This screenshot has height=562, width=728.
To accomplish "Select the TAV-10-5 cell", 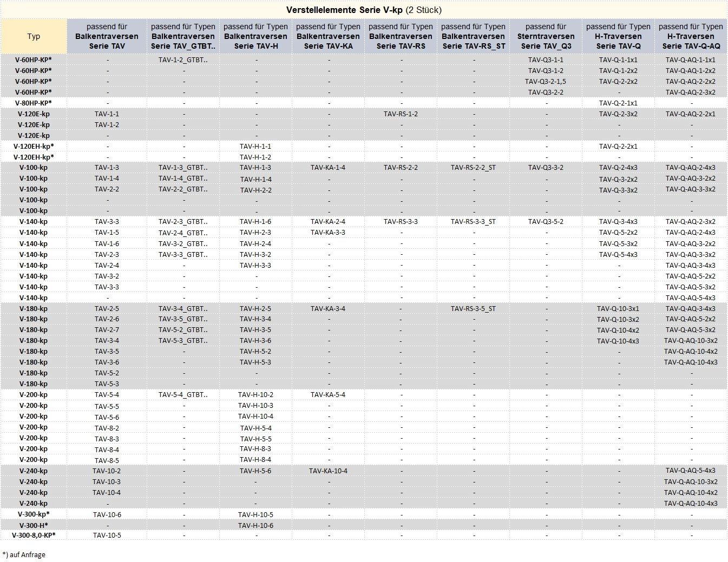I will coord(107,535).
